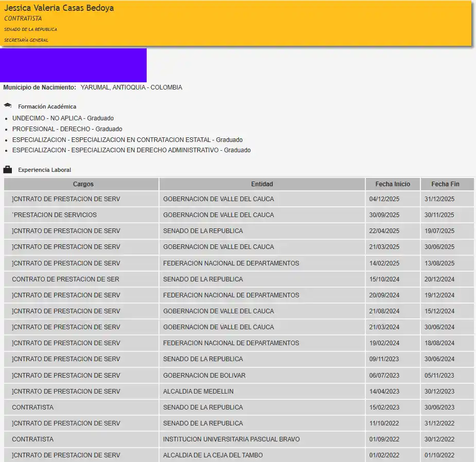Click the Fecha Inicio column header
Screen dimensions: 476x462
coord(393,184)
